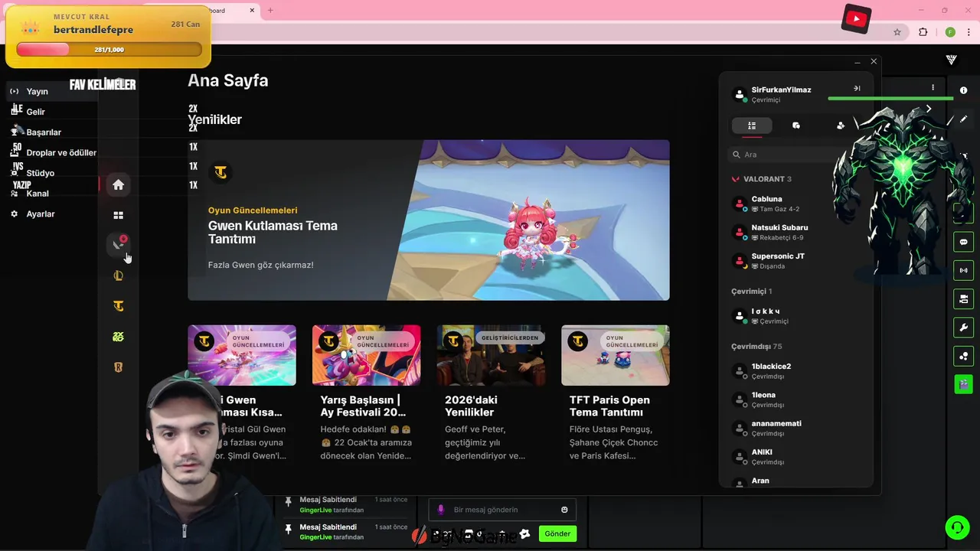Click the info icon in right toolbar
Screen dimensions: 980x551
(x=963, y=91)
